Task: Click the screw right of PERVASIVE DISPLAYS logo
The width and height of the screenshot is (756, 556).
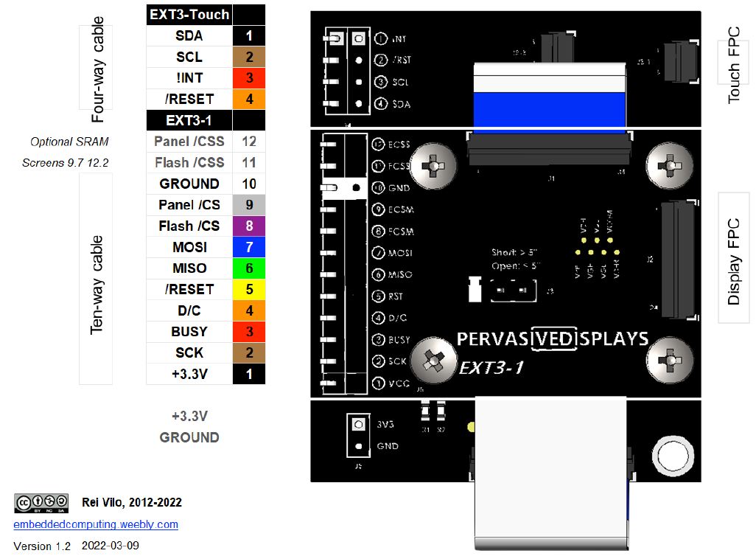Action: pyautogui.click(x=670, y=361)
